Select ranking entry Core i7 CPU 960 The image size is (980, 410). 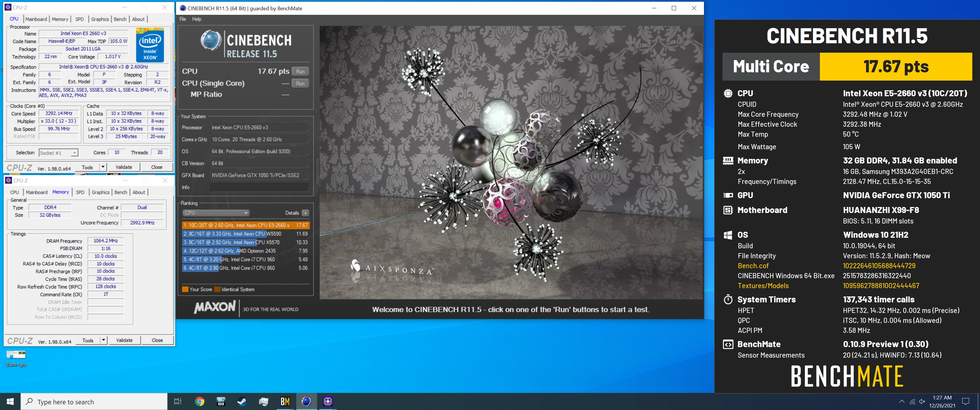click(x=246, y=259)
